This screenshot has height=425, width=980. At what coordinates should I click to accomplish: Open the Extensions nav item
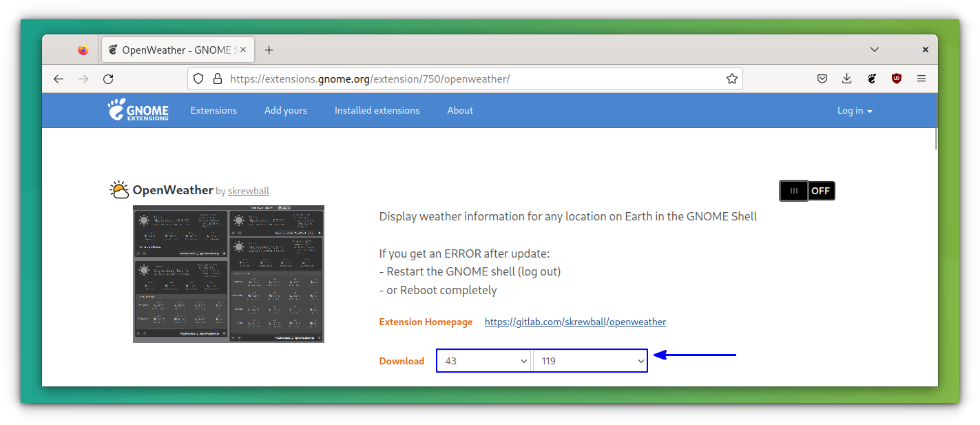[x=213, y=110]
